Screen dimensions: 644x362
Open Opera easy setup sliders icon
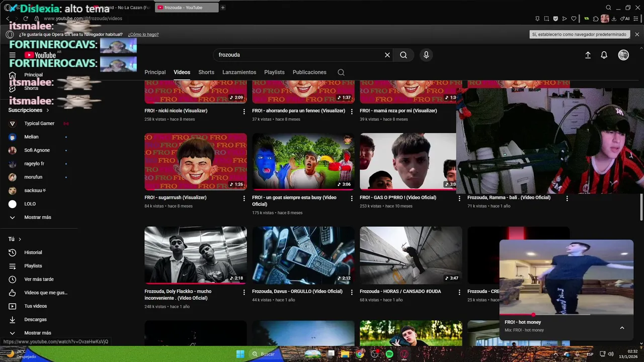click(x=636, y=19)
